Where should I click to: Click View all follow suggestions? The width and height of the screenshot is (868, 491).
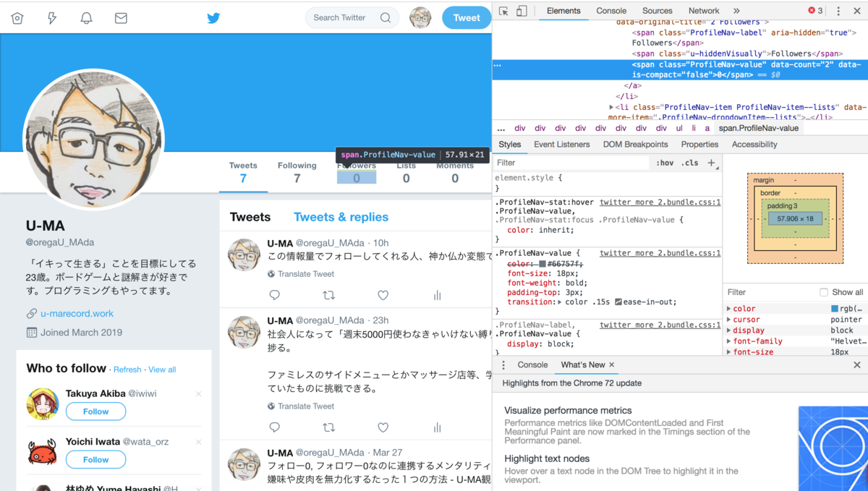coord(162,370)
